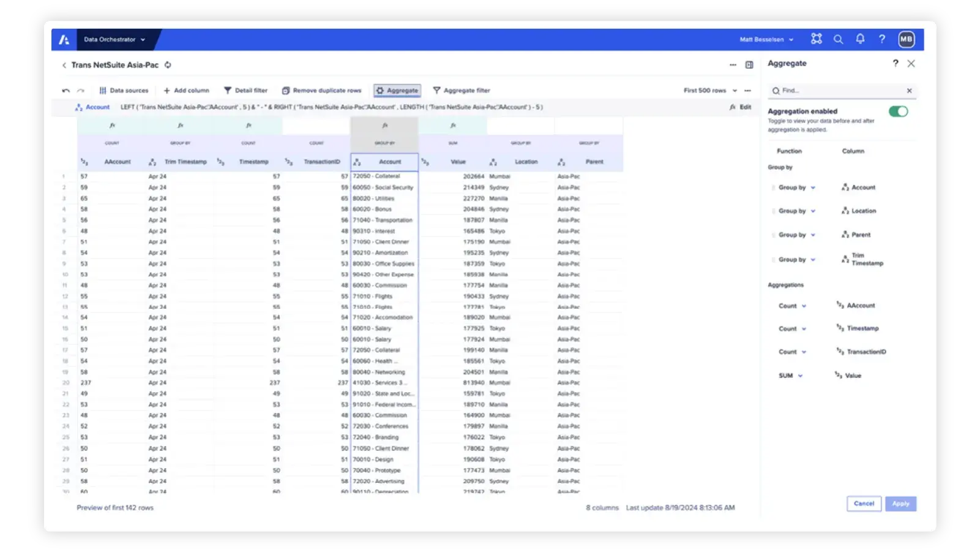This screenshot has height=552, width=980.
Task: Select Remove duplicate rows
Action: [x=321, y=90]
